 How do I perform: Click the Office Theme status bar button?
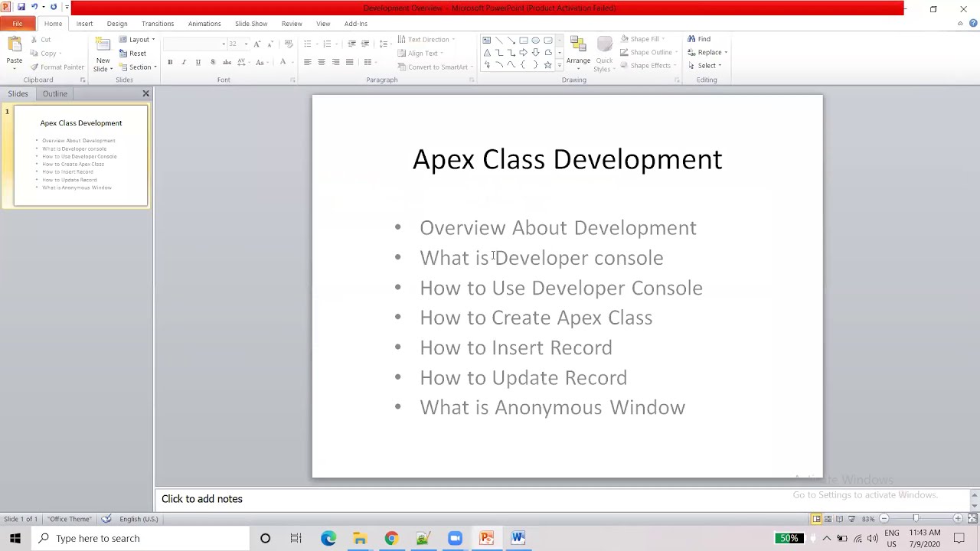tap(70, 519)
